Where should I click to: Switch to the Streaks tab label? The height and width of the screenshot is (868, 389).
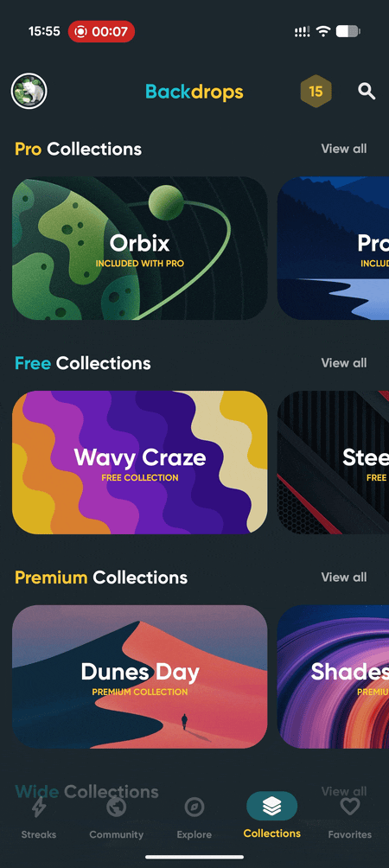coord(39,834)
